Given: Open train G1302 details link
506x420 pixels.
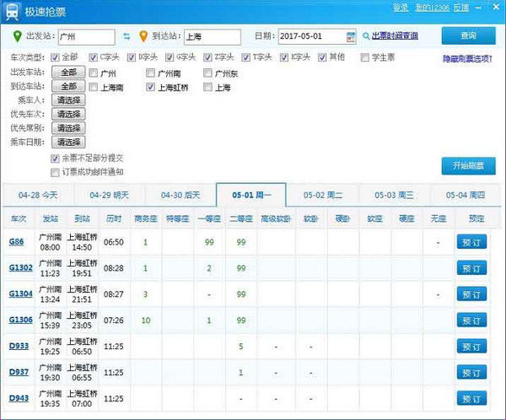Looking at the screenshot, I should (x=20, y=268).
